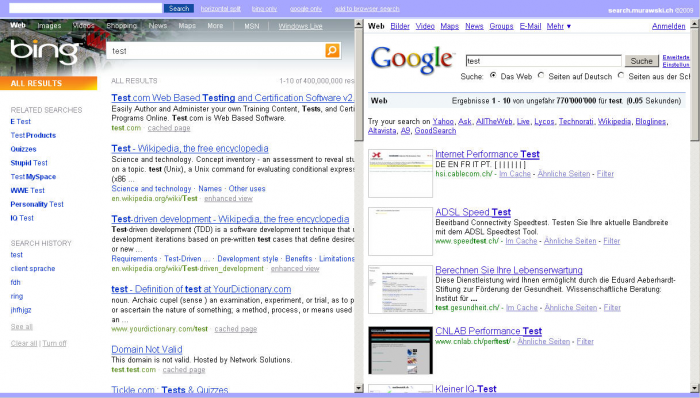Open the Videos tab in Bing
700x398 pixels.
click(x=83, y=26)
